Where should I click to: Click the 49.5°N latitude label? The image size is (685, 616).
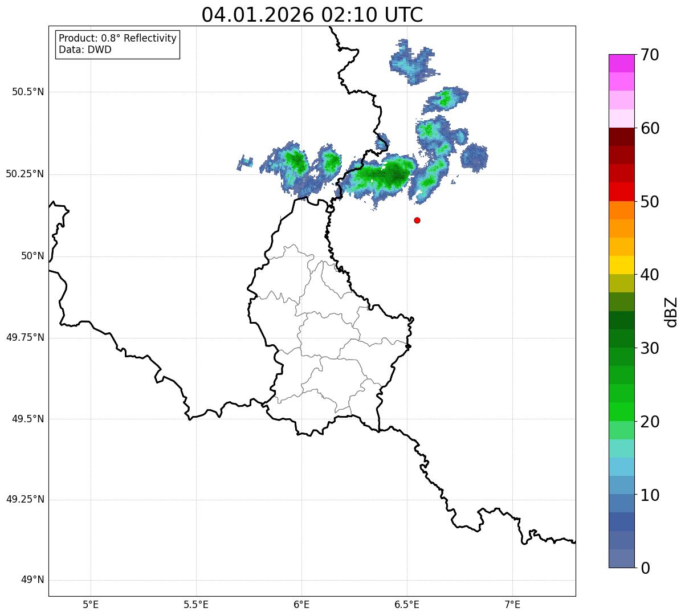click(x=28, y=419)
